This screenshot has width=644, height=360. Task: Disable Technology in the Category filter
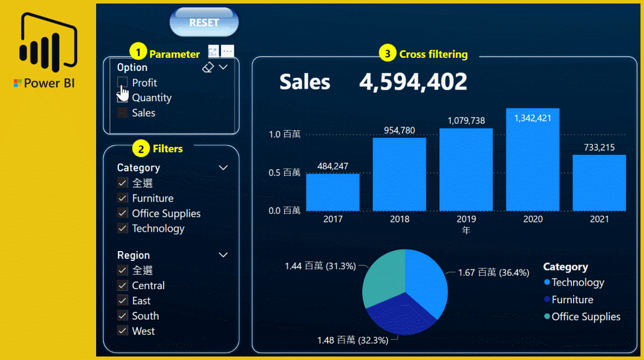click(x=122, y=228)
